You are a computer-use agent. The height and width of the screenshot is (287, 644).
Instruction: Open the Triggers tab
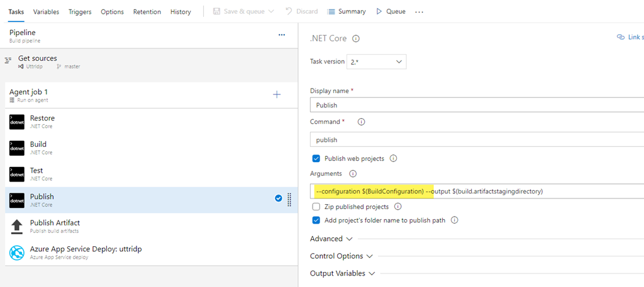pos(80,12)
